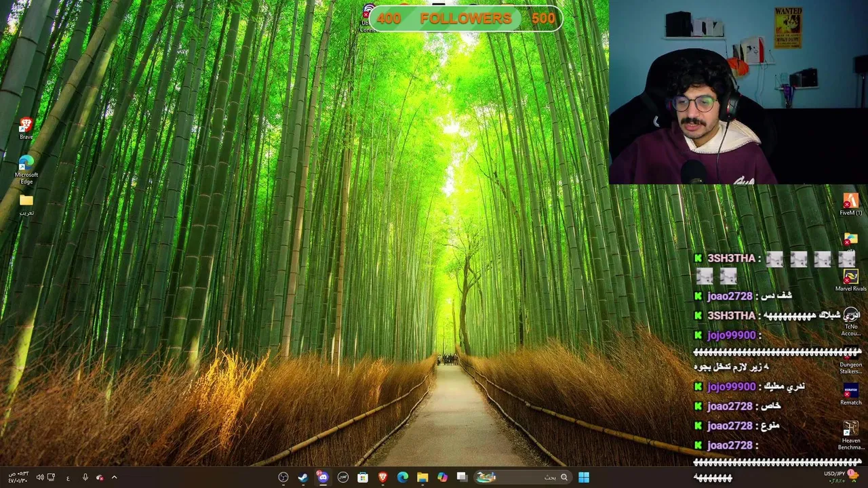This screenshot has width=868, height=488.
Task: Open the Marvel Rivals desktop shortcut
Action: [850, 279]
